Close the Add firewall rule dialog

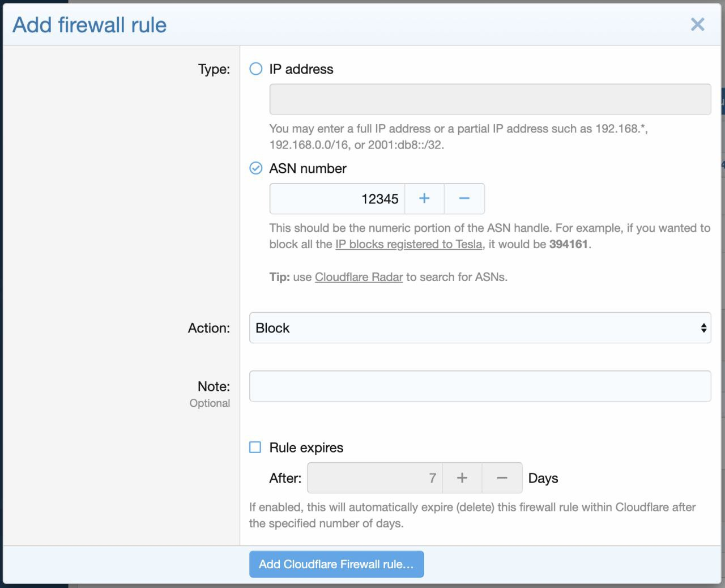pos(697,24)
